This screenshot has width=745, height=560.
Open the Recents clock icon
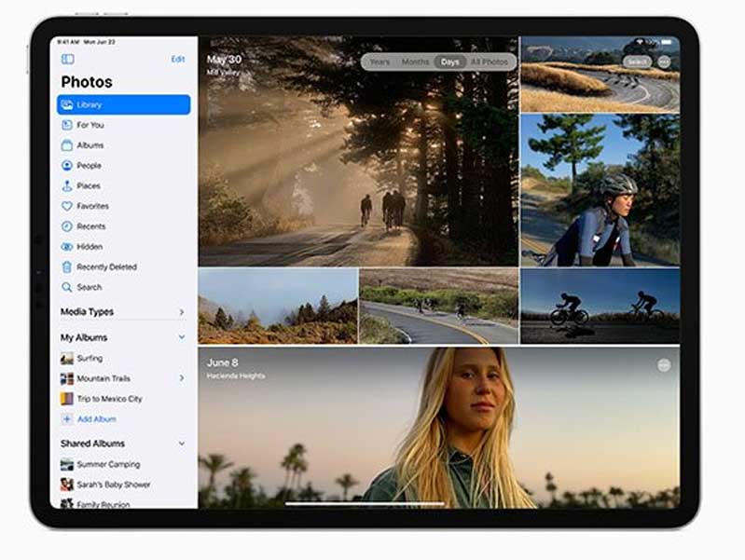click(x=67, y=226)
